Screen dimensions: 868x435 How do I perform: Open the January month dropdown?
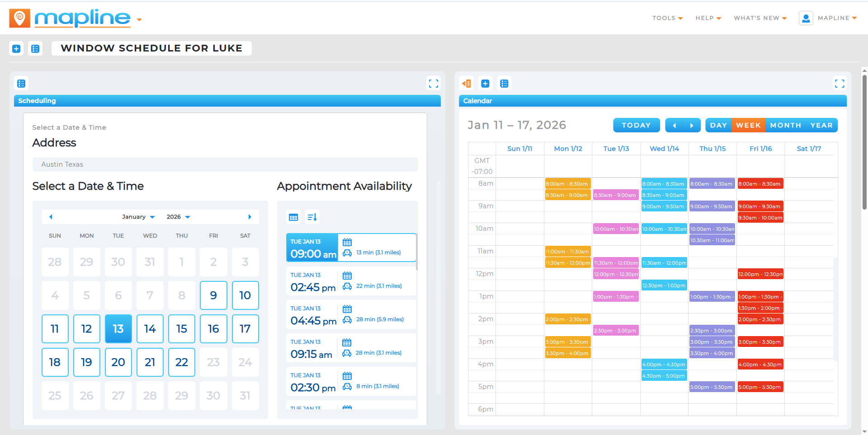coord(138,217)
